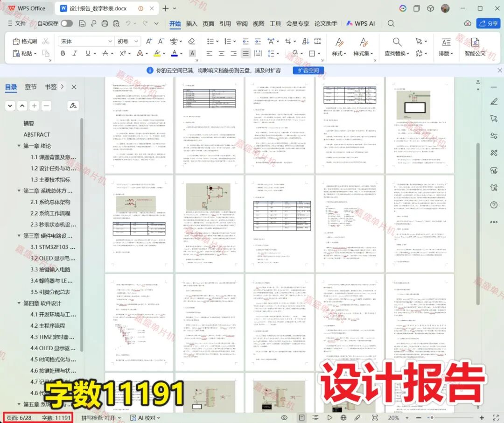The height and width of the screenshot is (423, 504).
Task: Increase the font size
Action: pos(149,41)
